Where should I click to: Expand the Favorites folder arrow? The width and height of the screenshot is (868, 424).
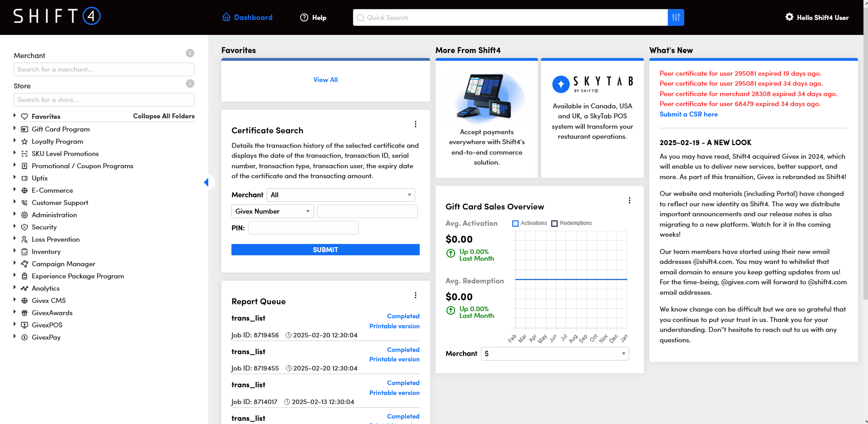tap(15, 116)
